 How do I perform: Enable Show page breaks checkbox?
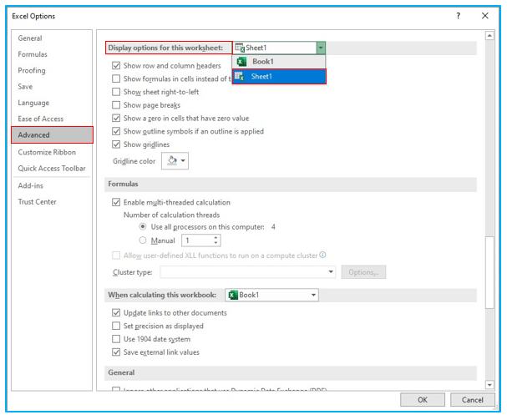pos(116,105)
